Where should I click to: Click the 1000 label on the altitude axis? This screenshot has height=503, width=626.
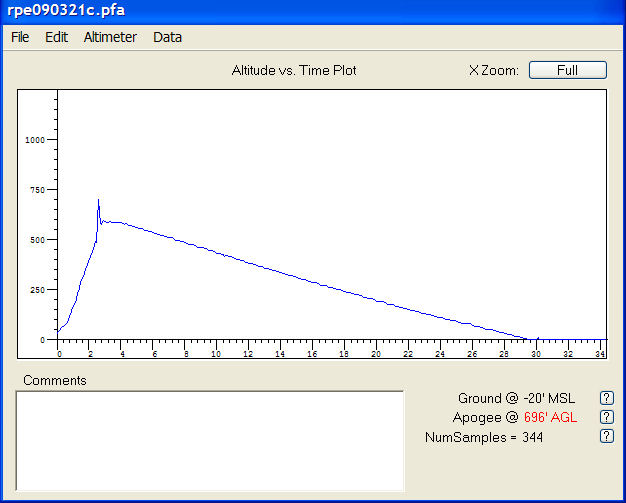click(35, 140)
